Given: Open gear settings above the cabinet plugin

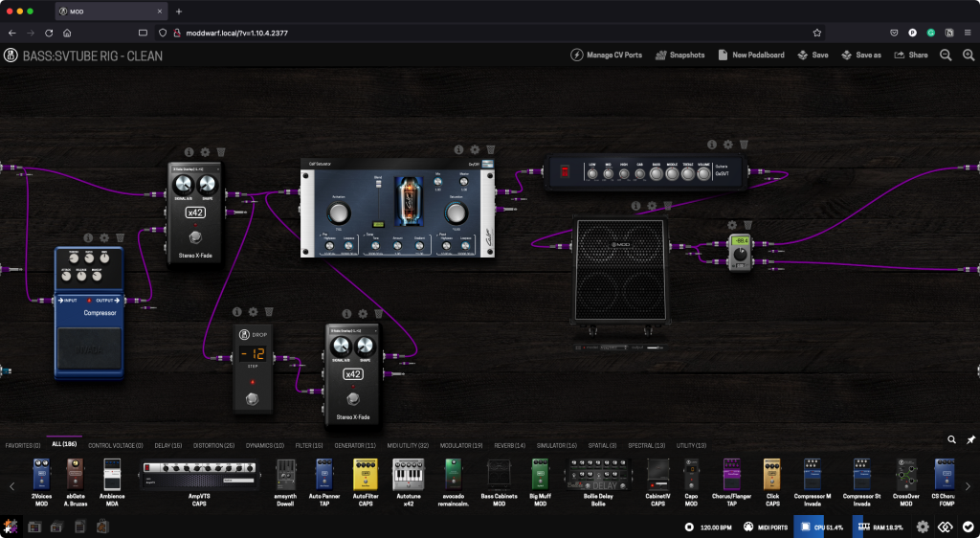Looking at the screenshot, I should pos(652,206).
